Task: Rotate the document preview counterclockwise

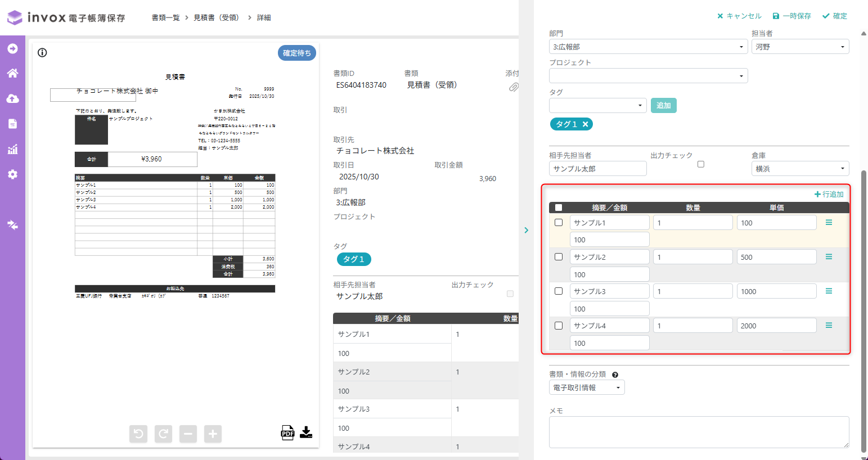Action: pyautogui.click(x=138, y=434)
